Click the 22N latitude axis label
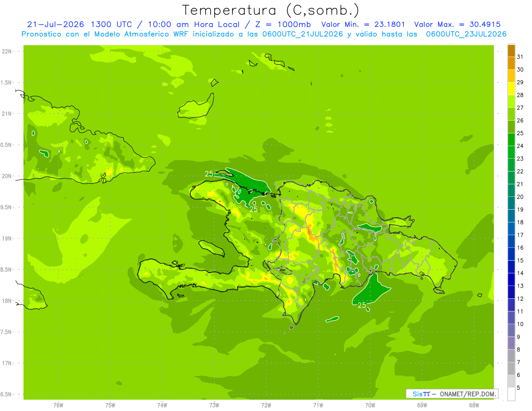This screenshot has height=411, width=532. pos(7,51)
